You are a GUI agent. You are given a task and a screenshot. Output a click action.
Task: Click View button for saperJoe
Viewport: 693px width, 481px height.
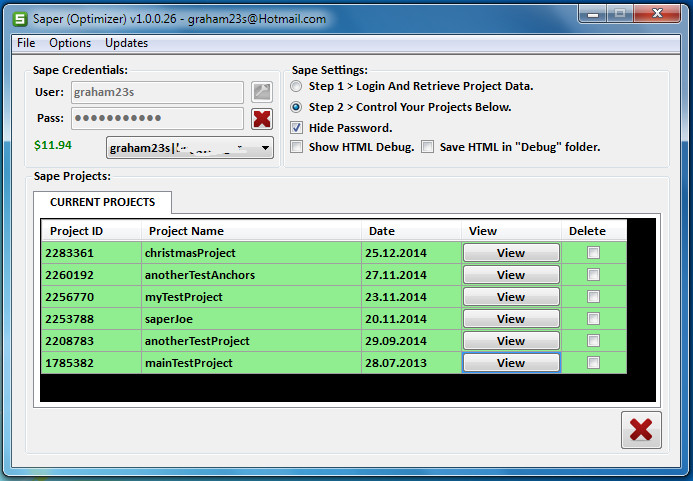(511, 319)
